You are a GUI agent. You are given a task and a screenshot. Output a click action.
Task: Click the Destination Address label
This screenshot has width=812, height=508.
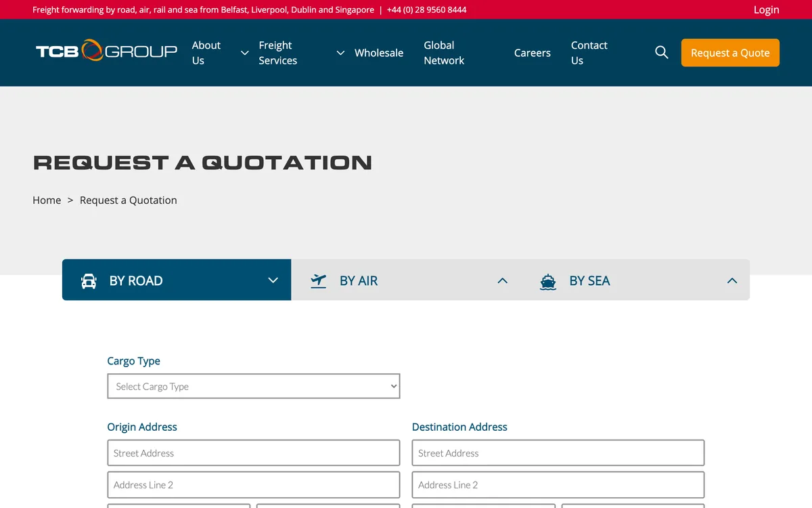pos(459,427)
